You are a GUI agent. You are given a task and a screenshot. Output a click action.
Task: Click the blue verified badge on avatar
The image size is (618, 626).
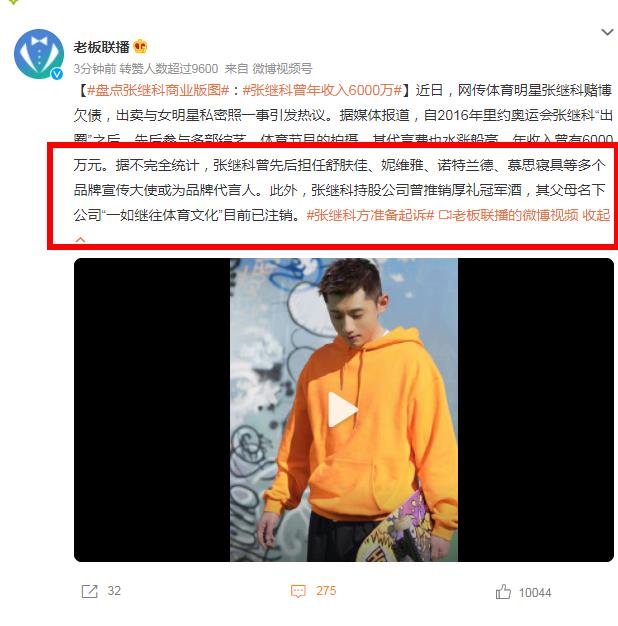pyautogui.click(x=57, y=73)
